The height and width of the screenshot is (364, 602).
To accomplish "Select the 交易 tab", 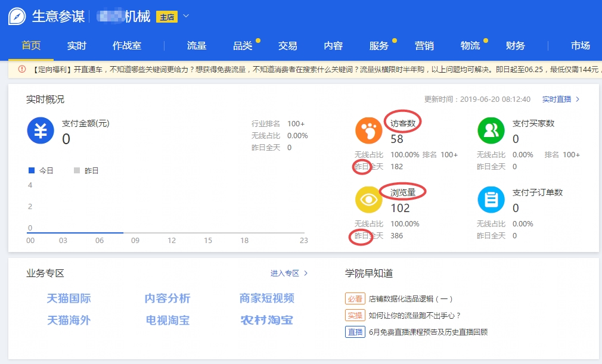I will click(x=287, y=46).
